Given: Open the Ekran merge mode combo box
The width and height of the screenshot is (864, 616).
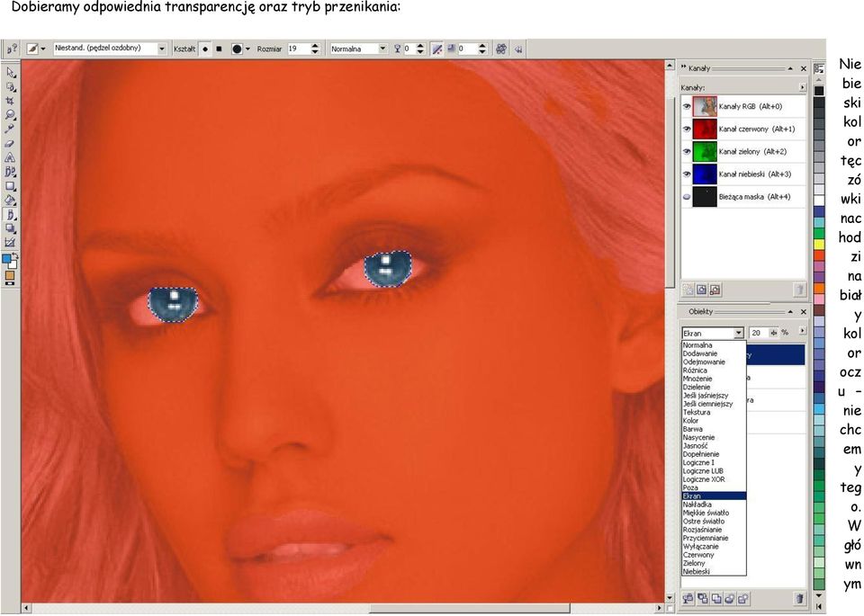Looking at the screenshot, I should tap(713, 333).
